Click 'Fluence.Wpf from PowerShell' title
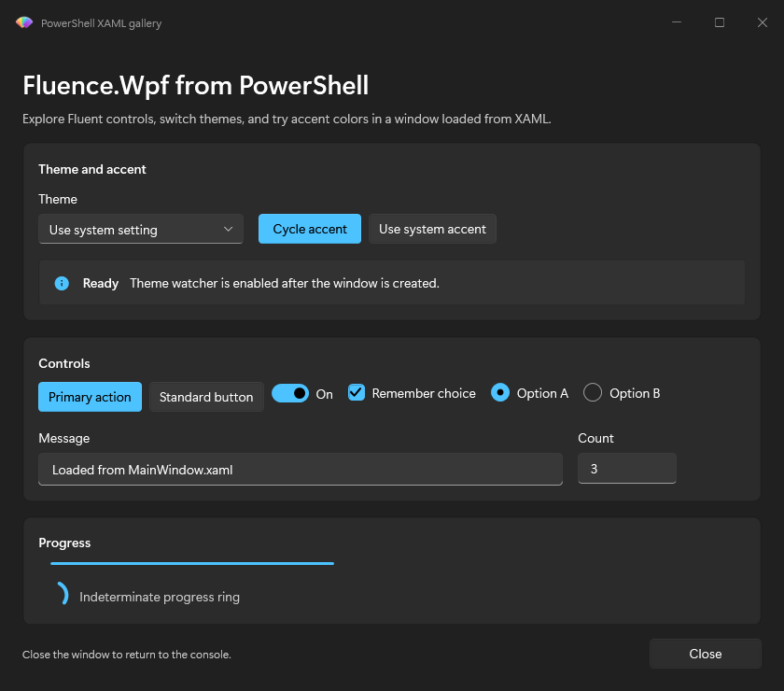784x691 pixels. coord(195,85)
